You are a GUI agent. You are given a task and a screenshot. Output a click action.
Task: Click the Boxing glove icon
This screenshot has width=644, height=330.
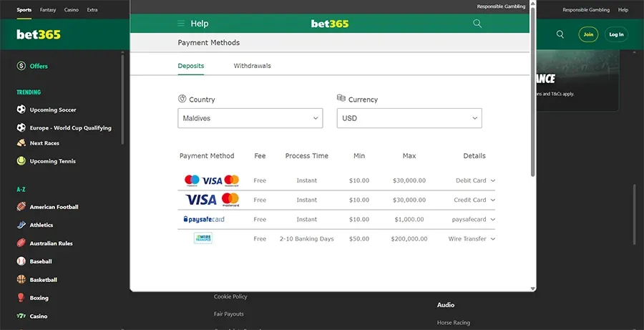pos(21,298)
